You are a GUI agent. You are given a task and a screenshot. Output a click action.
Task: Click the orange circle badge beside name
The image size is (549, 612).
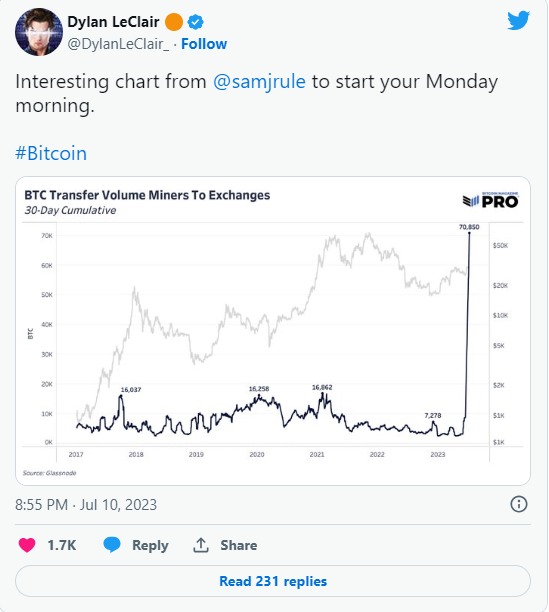point(174,22)
